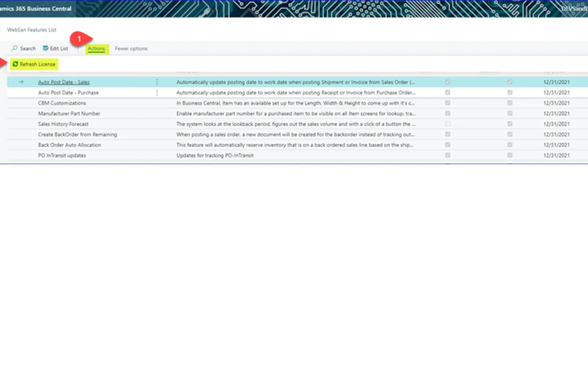Toggle the first checkbox in CBM Customizations row
This screenshot has width=588, height=368.
(x=448, y=103)
